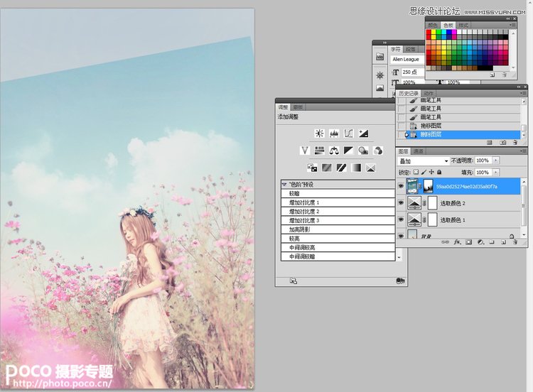
Task: Open the History panel options menu
Action: pos(523,93)
